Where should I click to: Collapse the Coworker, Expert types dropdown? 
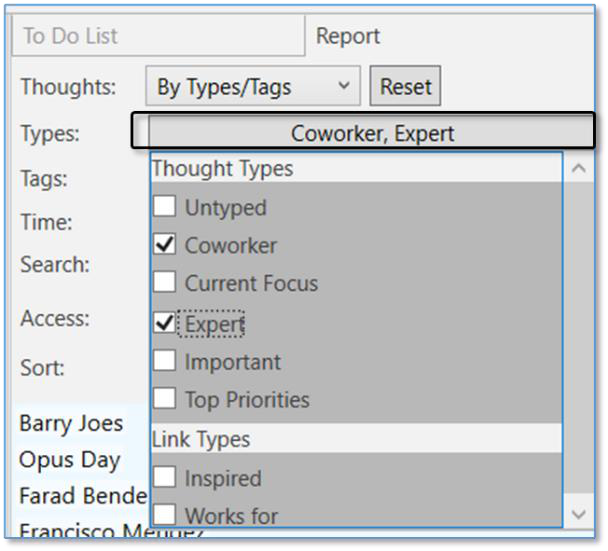[x=372, y=133]
